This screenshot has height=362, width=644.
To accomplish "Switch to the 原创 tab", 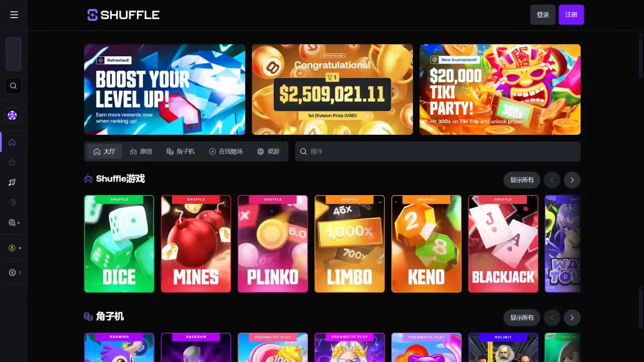I will [141, 151].
